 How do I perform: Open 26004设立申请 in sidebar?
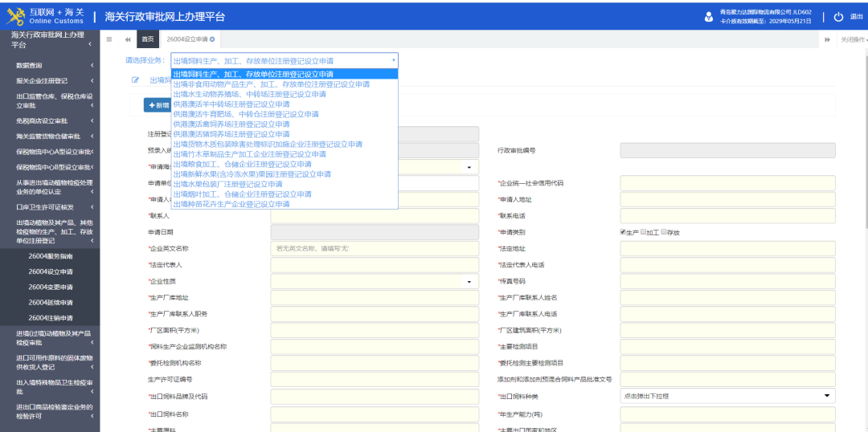(x=51, y=271)
